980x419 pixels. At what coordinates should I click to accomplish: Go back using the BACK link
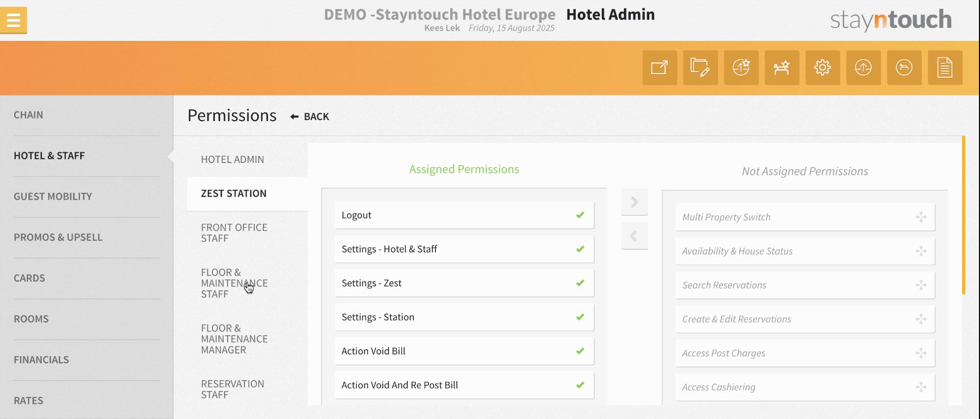pos(310,117)
